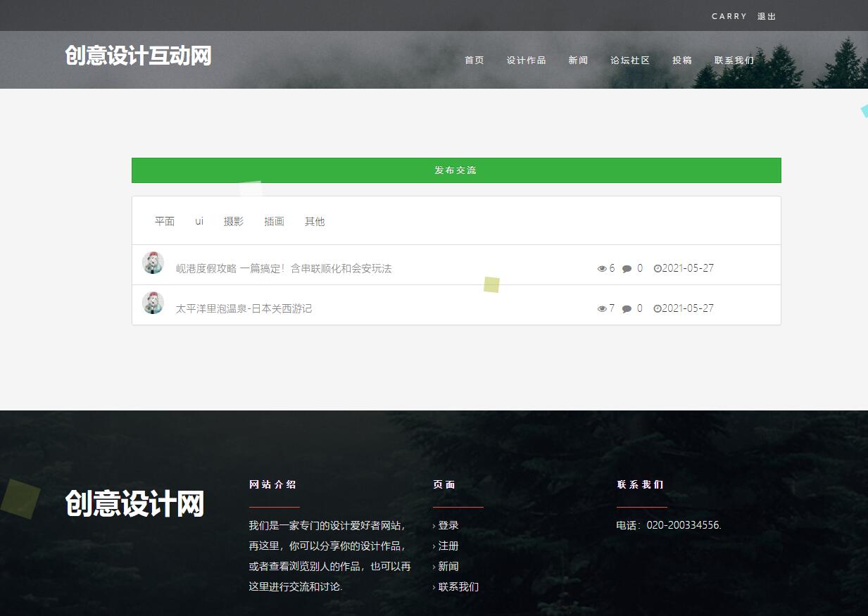The image size is (868, 616).
Task: Open the 首页 menu item
Action: [x=474, y=60]
